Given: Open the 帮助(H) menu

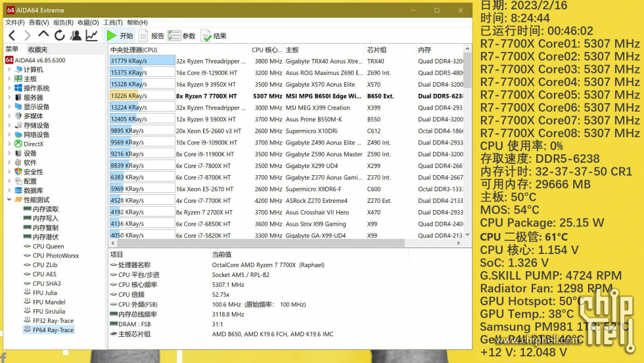Looking at the screenshot, I should pyautogui.click(x=137, y=22).
